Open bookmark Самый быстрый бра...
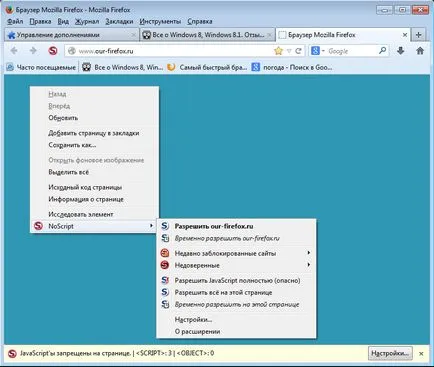This screenshot has height=367, width=434. 207,68
